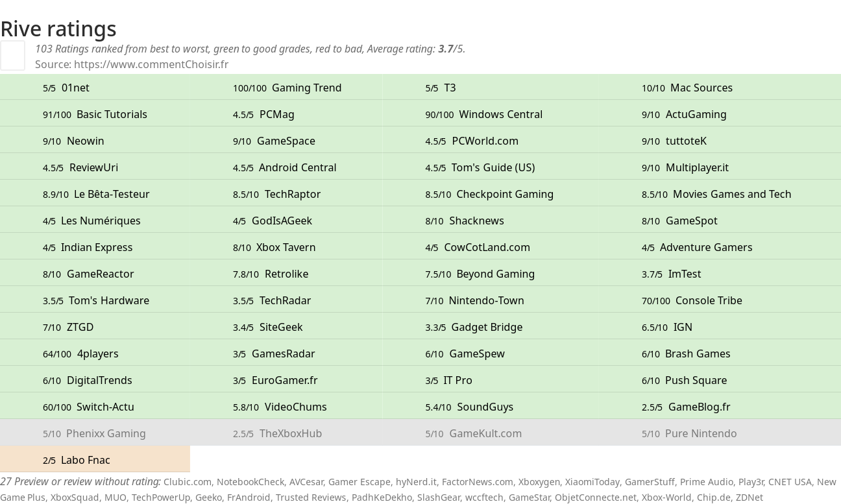
Task: Open the Adventure Gamers rating
Action: click(697, 247)
